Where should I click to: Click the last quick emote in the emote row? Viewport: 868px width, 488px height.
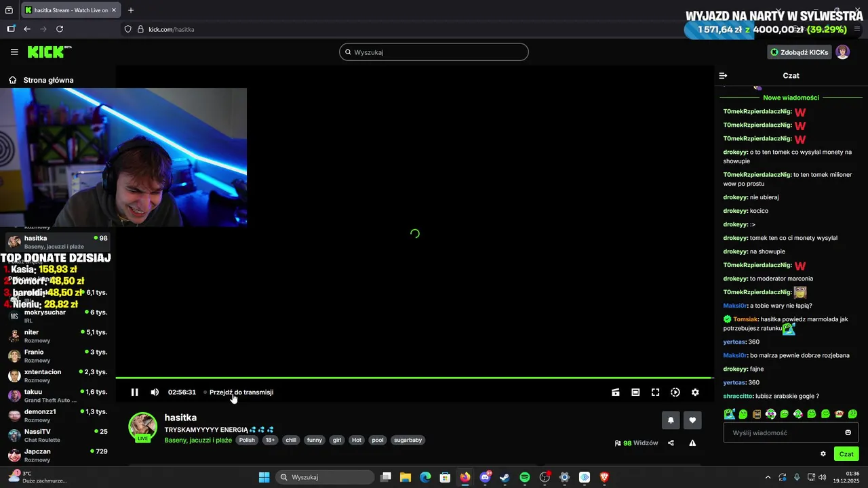click(x=853, y=413)
